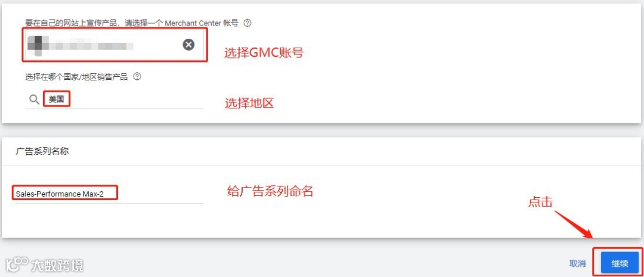Click the red 给广告系列命名 annotation text
Screen dimensions: 644x277
click(270, 191)
